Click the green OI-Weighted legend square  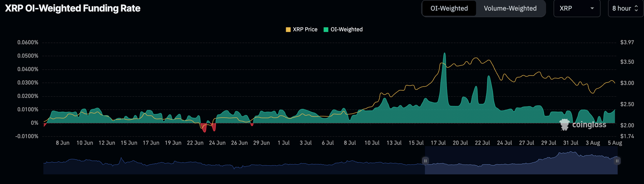tap(326, 29)
